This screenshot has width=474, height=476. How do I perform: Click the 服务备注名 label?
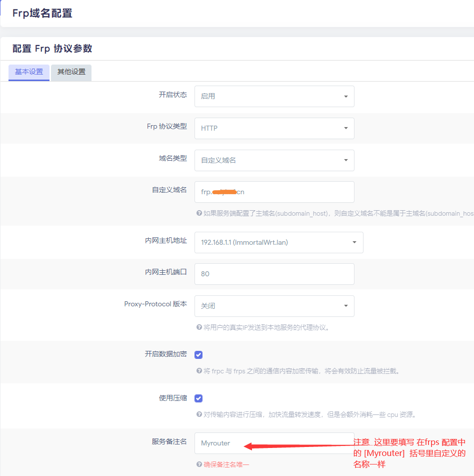[169, 441]
